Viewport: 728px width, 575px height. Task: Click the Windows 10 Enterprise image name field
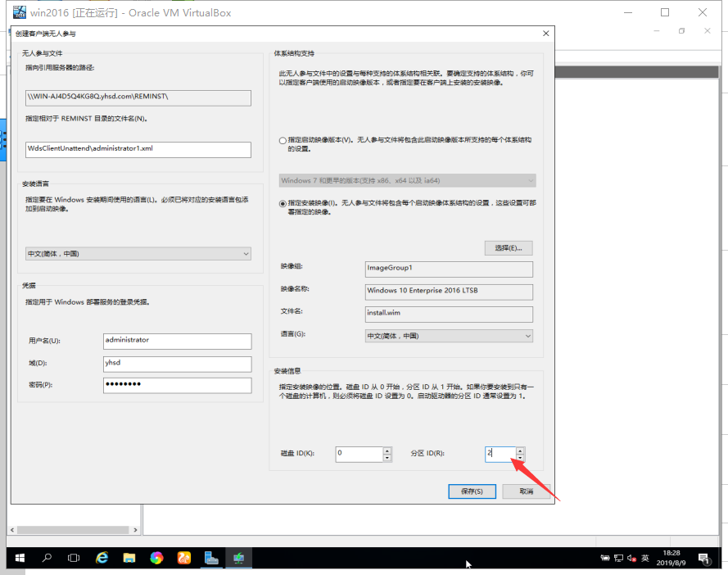(x=449, y=292)
